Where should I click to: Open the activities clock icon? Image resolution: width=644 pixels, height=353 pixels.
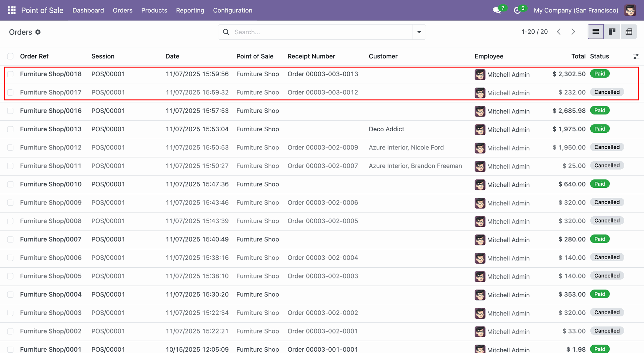[517, 10]
